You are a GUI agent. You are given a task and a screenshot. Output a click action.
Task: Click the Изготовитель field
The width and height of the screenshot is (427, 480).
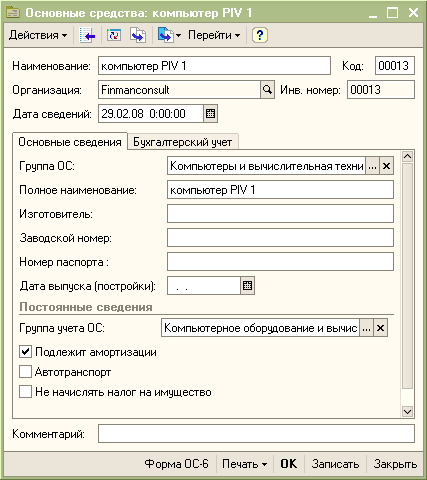coord(280,214)
